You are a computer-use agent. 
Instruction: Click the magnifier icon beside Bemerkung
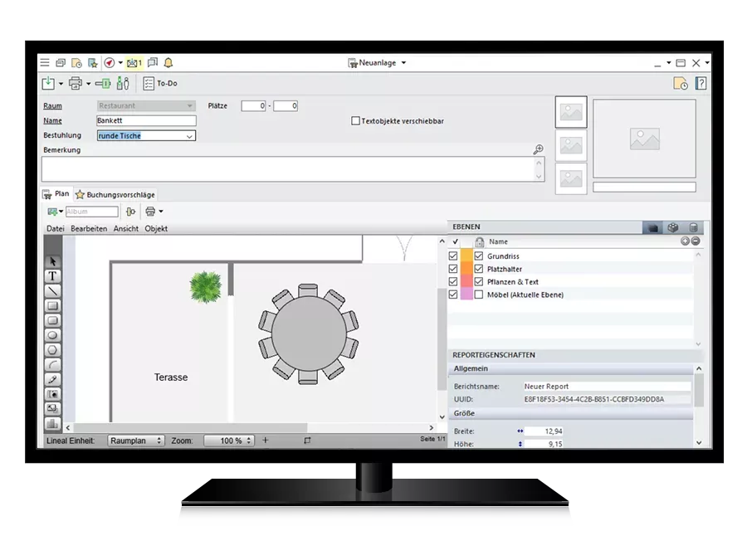click(538, 150)
